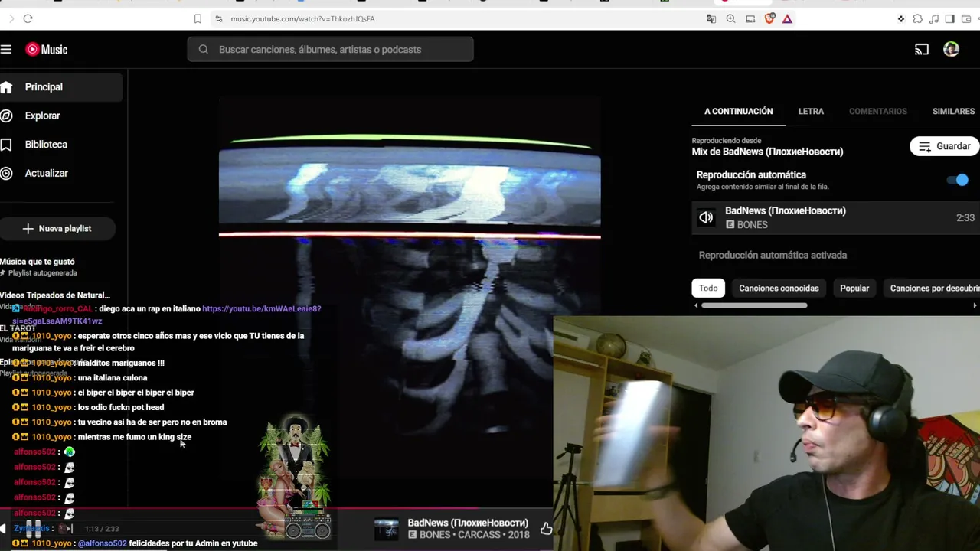Image resolution: width=980 pixels, height=551 pixels.
Task: Focus the Buscar canciones search field
Action: coord(330,50)
